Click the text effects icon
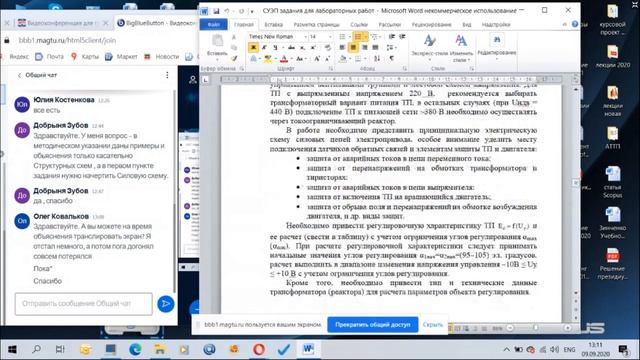Viewport: 640px width, 360px height. [x=253, y=59]
